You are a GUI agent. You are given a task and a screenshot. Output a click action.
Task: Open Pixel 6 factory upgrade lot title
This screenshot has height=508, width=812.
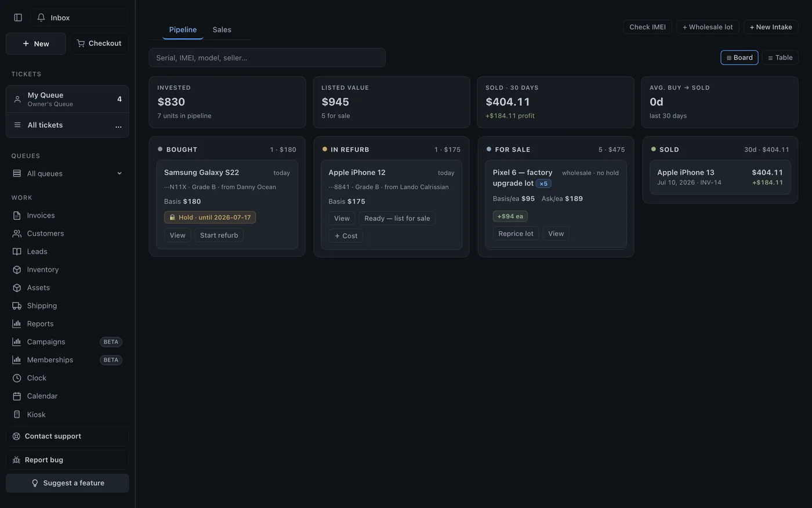tap(523, 178)
